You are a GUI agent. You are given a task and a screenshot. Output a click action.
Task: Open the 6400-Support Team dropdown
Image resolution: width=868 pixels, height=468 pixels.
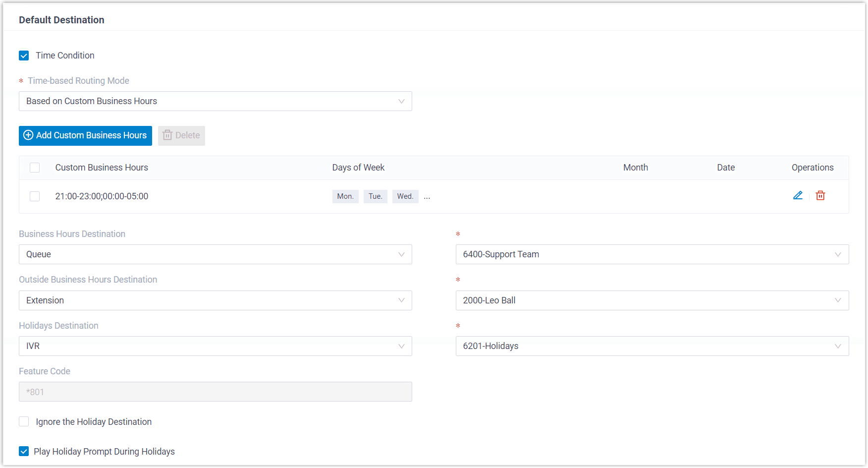tap(651, 254)
